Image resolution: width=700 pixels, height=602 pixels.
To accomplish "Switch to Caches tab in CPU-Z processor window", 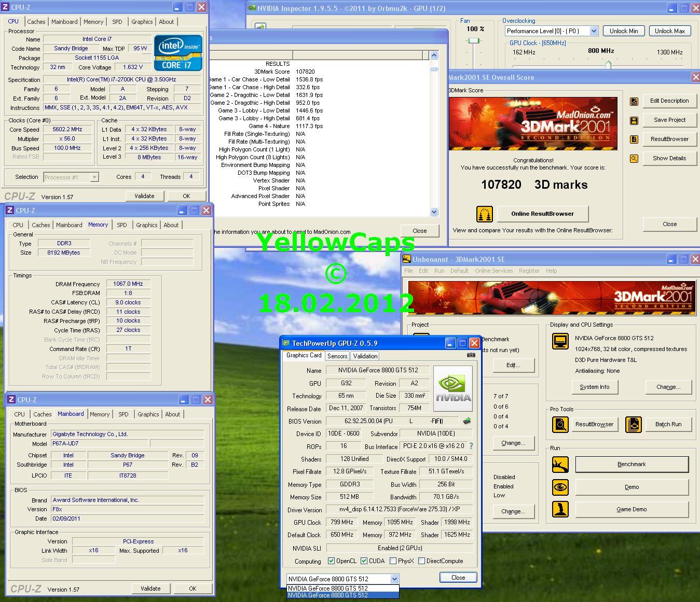I will 36,22.
